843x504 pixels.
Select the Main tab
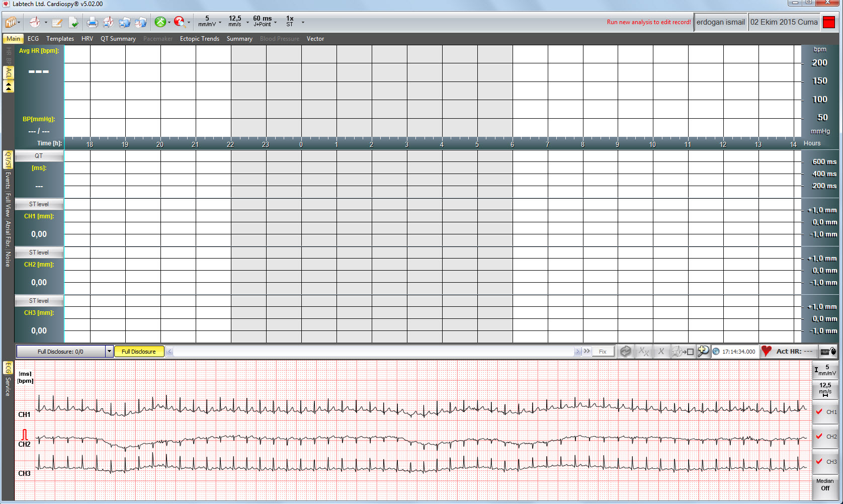pyautogui.click(x=13, y=39)
